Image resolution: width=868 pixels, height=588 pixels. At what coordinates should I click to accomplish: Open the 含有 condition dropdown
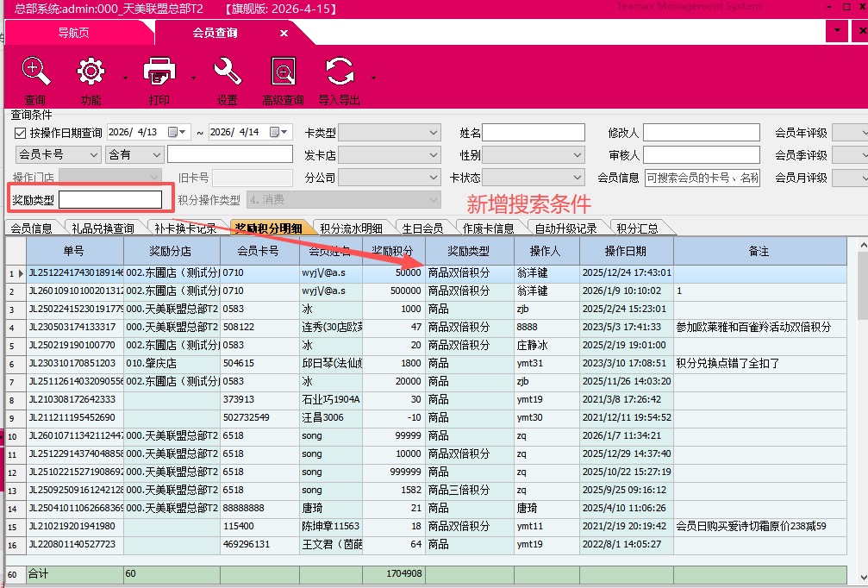point(156,154)
